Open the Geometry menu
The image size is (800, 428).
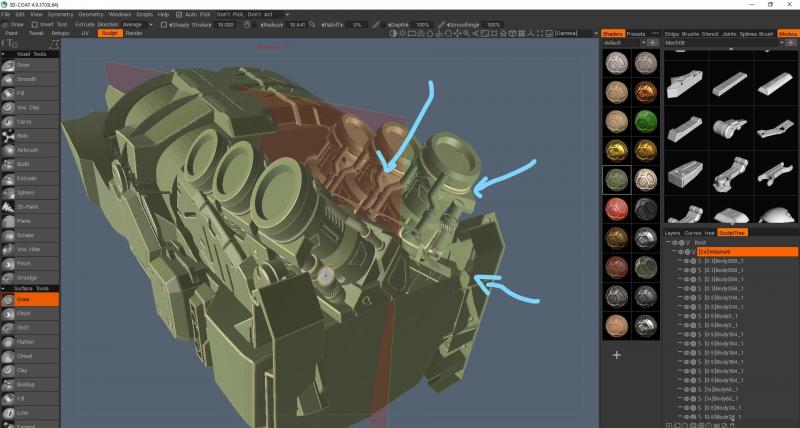pos(90,15)
